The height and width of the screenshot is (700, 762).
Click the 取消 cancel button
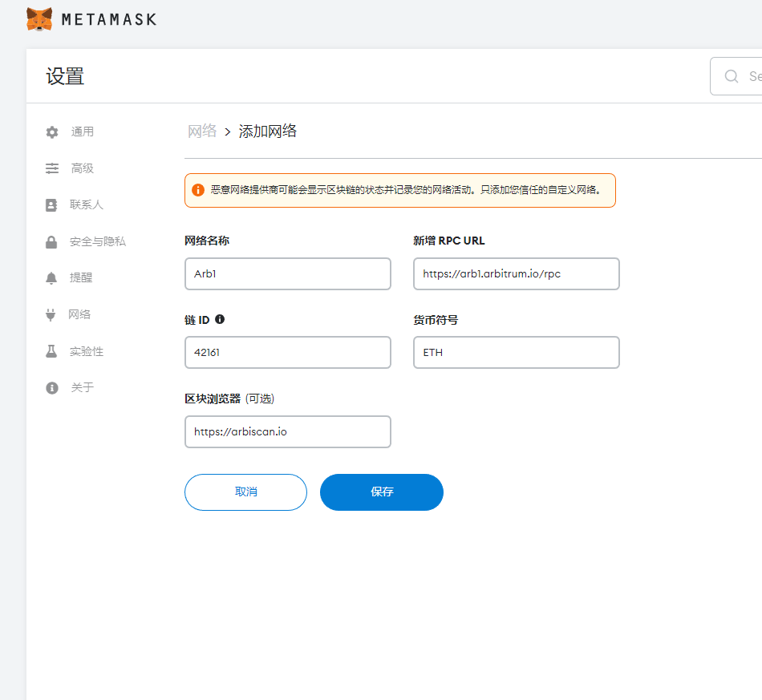click(x=246, y=492)
